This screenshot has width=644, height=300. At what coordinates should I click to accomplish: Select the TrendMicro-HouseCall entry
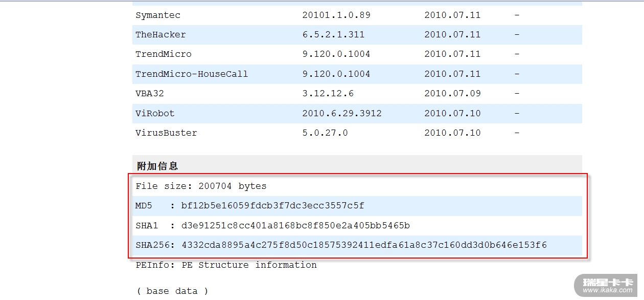pyautogui.click(x=192, y=74)
